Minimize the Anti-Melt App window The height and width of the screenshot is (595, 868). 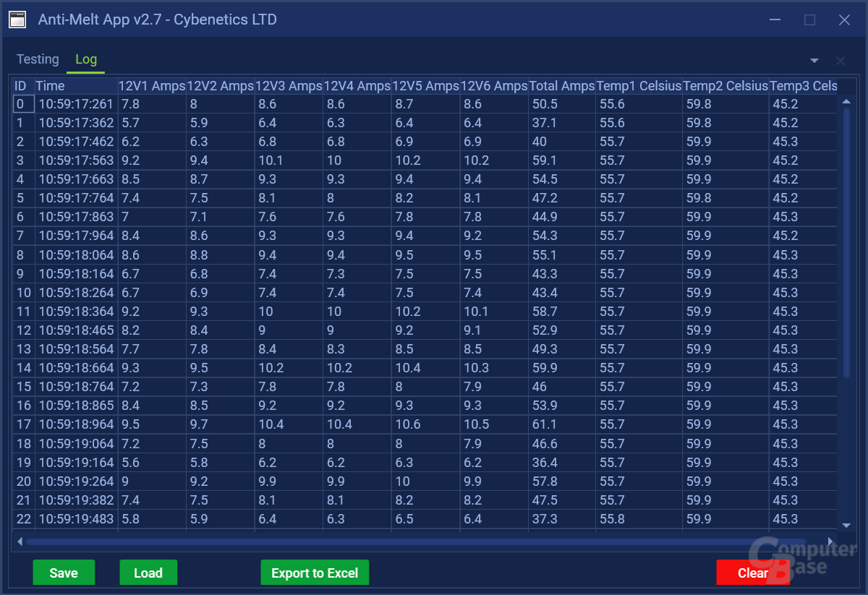click(x=775, y=20)
